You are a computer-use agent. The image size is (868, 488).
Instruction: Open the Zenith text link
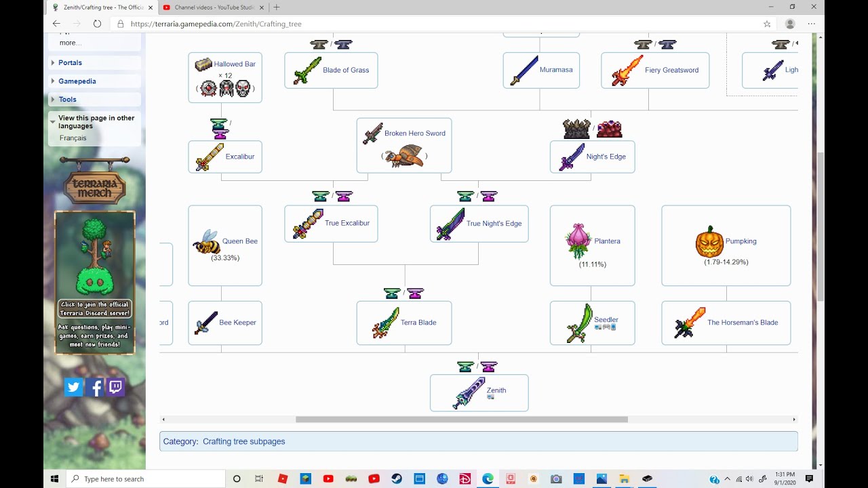(496, 390)
